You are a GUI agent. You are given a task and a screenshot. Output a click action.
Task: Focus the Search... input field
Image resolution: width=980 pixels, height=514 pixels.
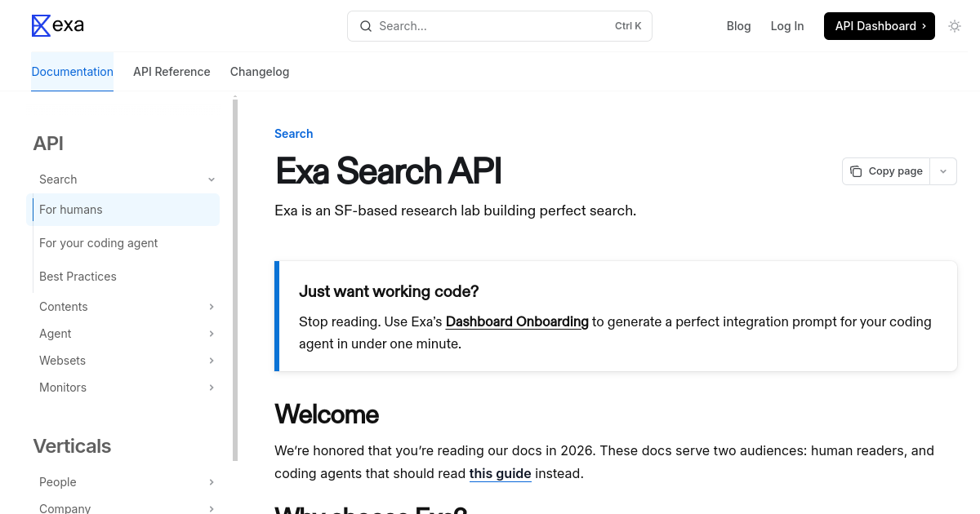click(x=500, y=26)
